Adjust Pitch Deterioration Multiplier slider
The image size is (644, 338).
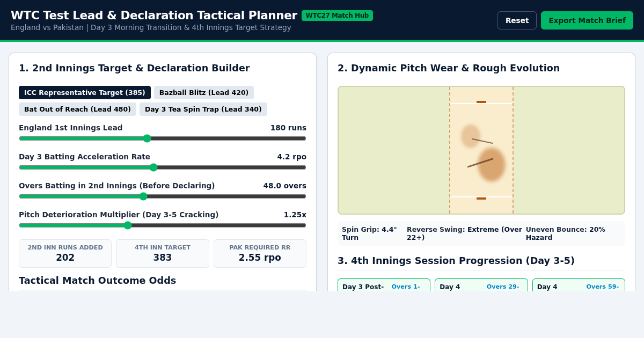coord(163,225)
